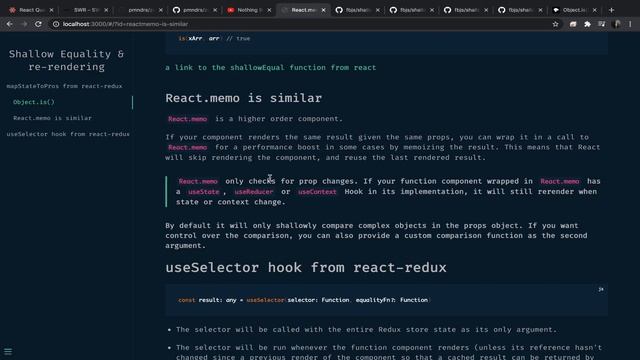The height and width of the screenshot is (360, 640).
Task: Click the useState inline code
Action: click(204, 191)
